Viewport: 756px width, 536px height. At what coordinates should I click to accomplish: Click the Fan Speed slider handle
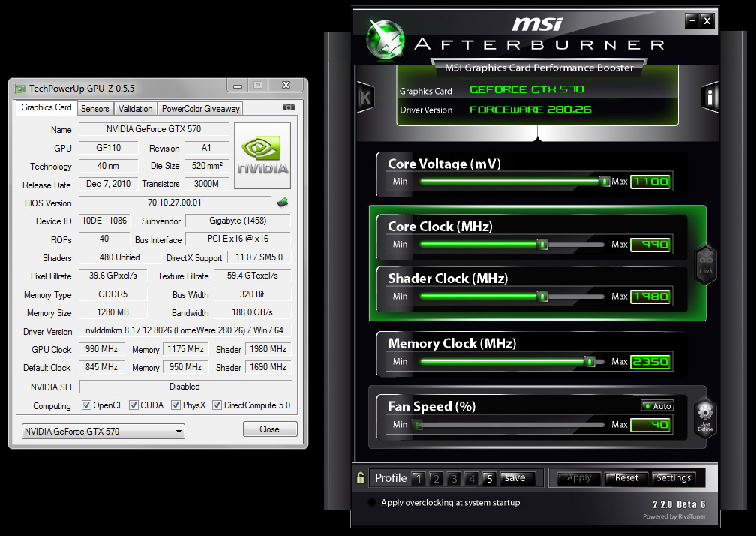point(418,425)
